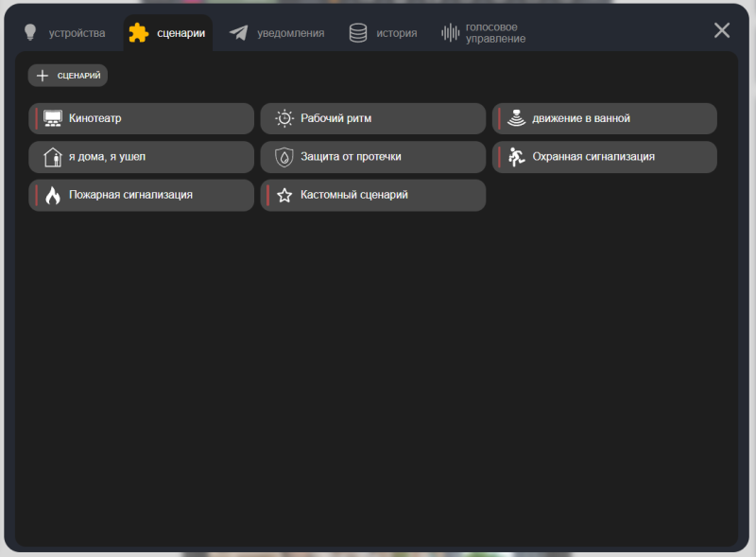
Task: Select the Охранная сигнализация running man icon
Action: 516,157
